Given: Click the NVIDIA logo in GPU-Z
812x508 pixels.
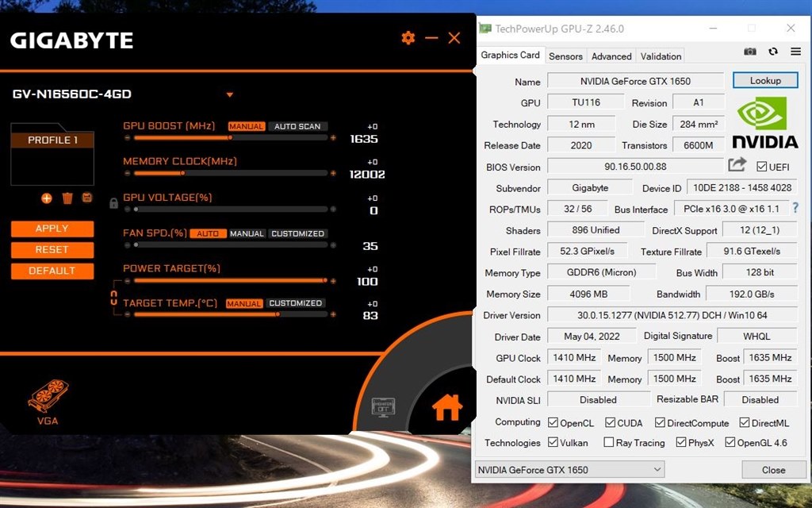Looking at the screenshot, I should [765, 123].
